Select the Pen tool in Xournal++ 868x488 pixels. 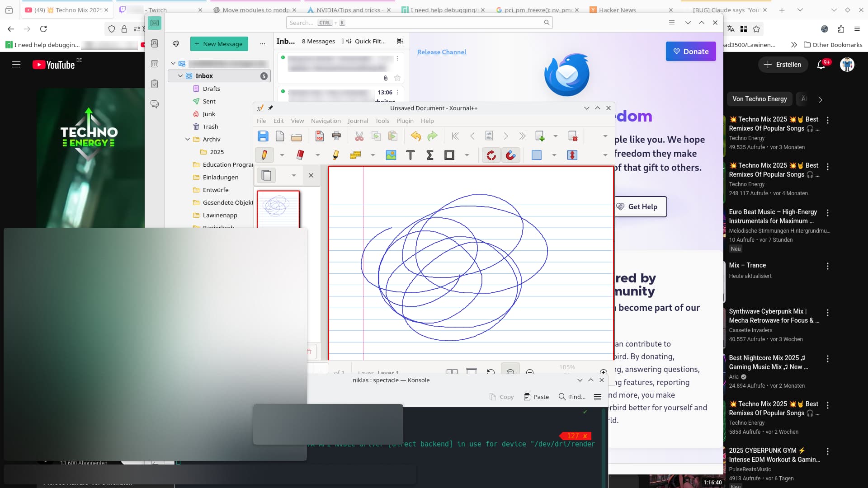[264, 155]
